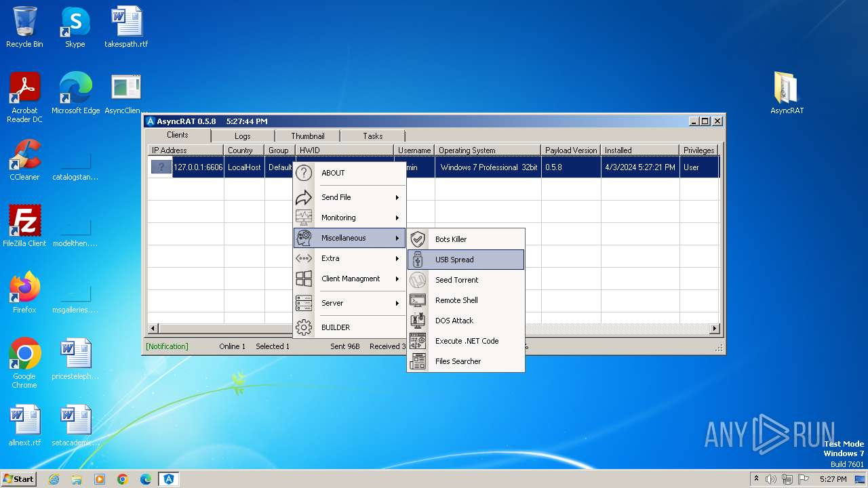
Task: Expand the Extra submenu arrow
Action: coord(397,258)
